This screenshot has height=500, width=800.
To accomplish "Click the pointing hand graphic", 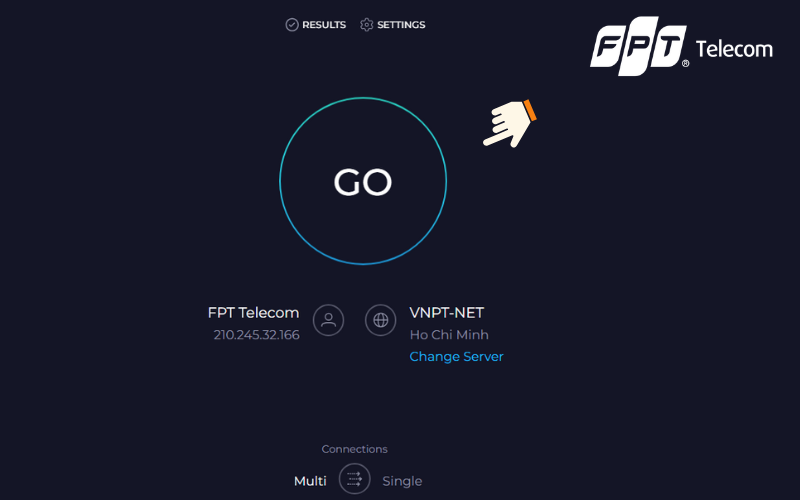I will click(510, 124).
